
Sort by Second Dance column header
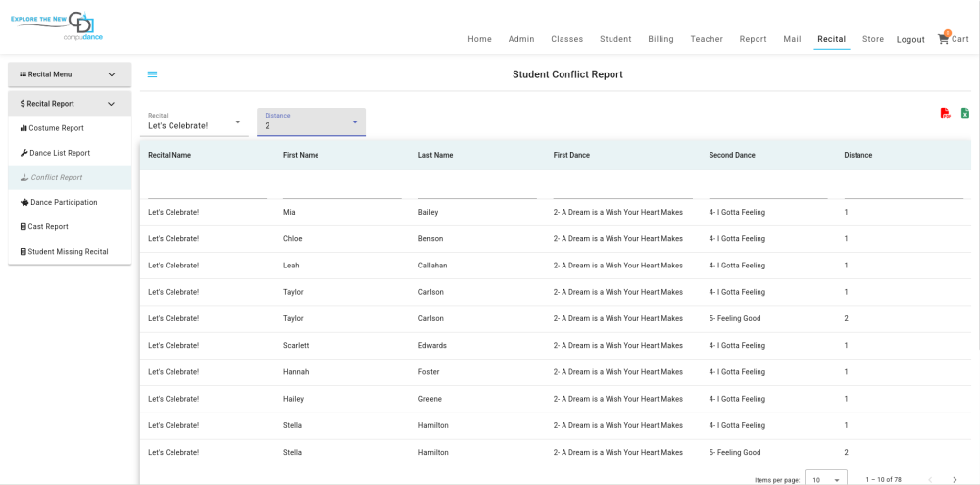(732, 155)
